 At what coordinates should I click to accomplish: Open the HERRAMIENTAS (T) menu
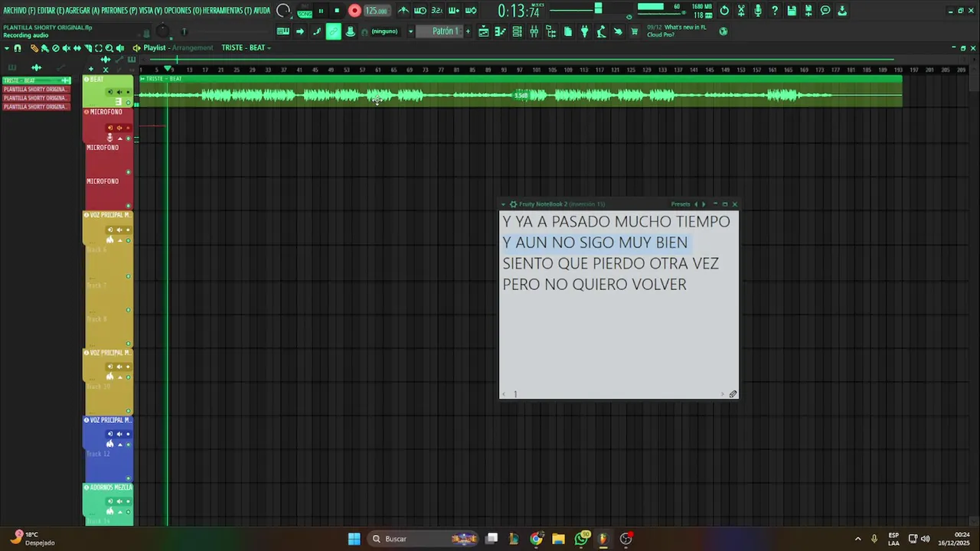point(227,11)
